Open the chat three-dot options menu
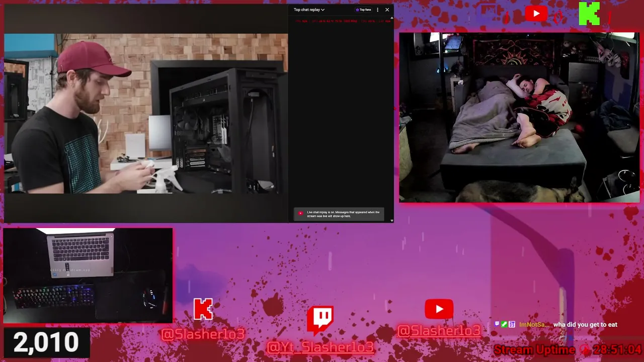The image size is (644, 362). click(x=378, y=10)
